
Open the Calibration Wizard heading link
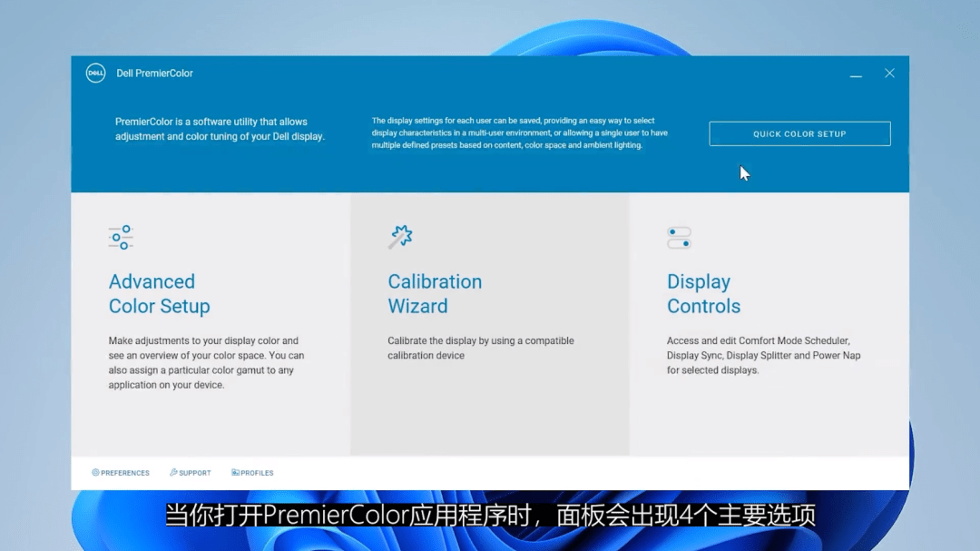(x=435, y=293)
